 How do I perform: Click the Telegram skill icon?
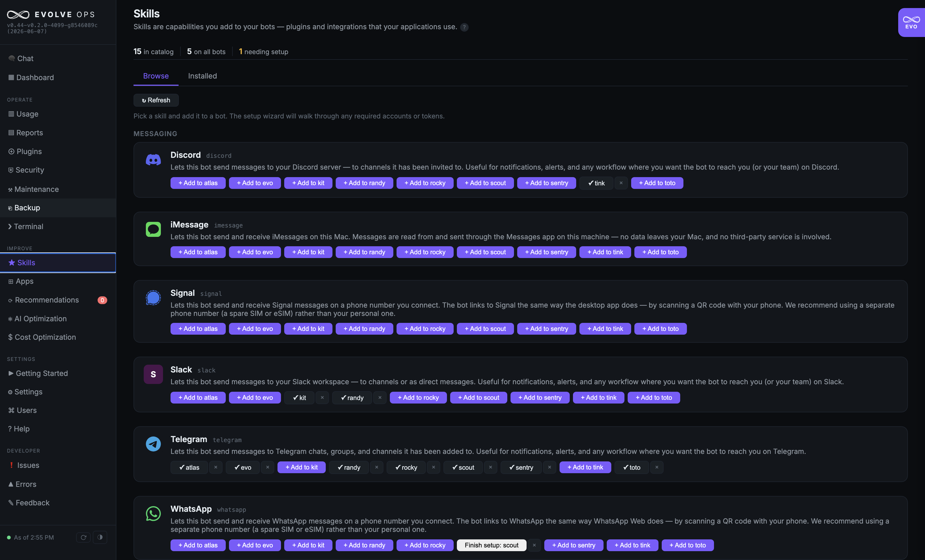pos(153,444)
